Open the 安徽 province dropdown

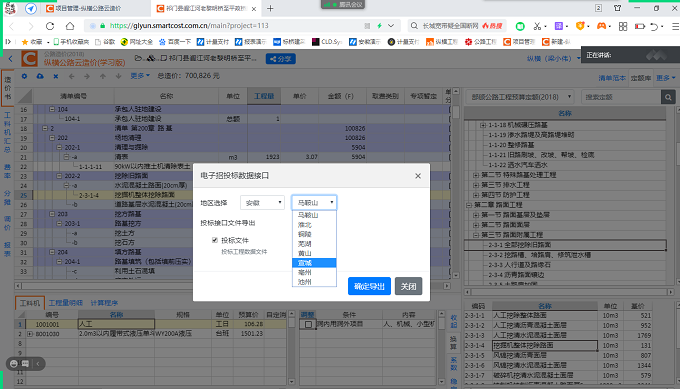click(262, 203)
